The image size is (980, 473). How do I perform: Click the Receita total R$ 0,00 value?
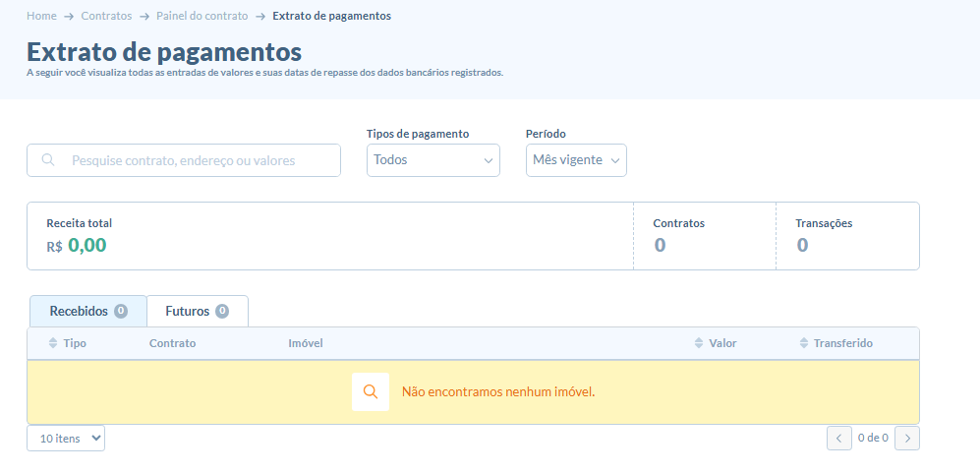(x=77, y=246)
